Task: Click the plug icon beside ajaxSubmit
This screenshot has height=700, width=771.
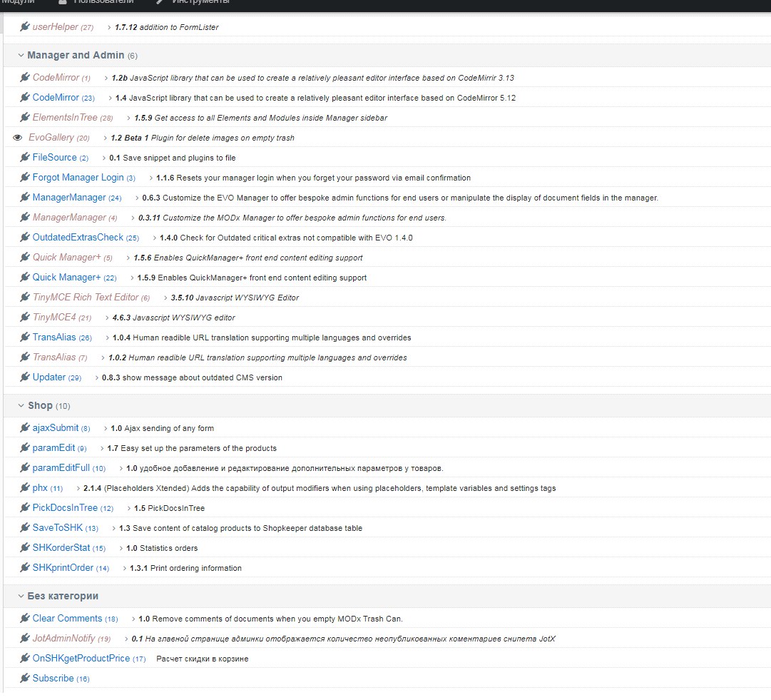Action: [24, 428]
